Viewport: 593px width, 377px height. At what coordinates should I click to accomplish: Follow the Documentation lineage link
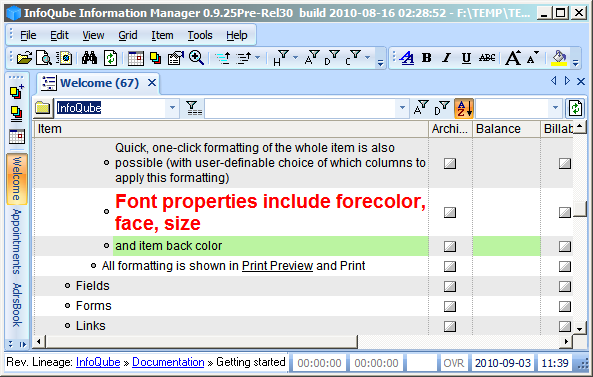point(168,362)
